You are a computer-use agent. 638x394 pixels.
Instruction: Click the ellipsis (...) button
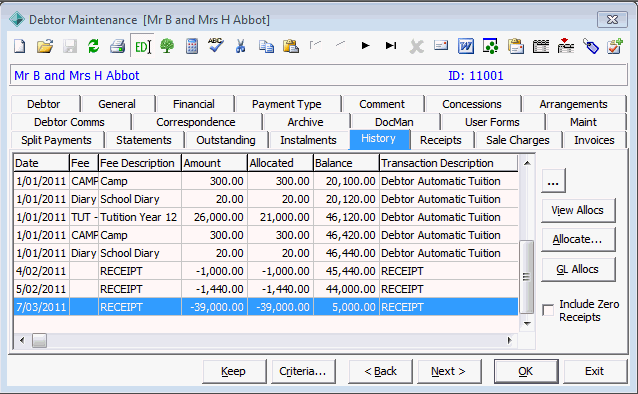[x=553, y=181]
